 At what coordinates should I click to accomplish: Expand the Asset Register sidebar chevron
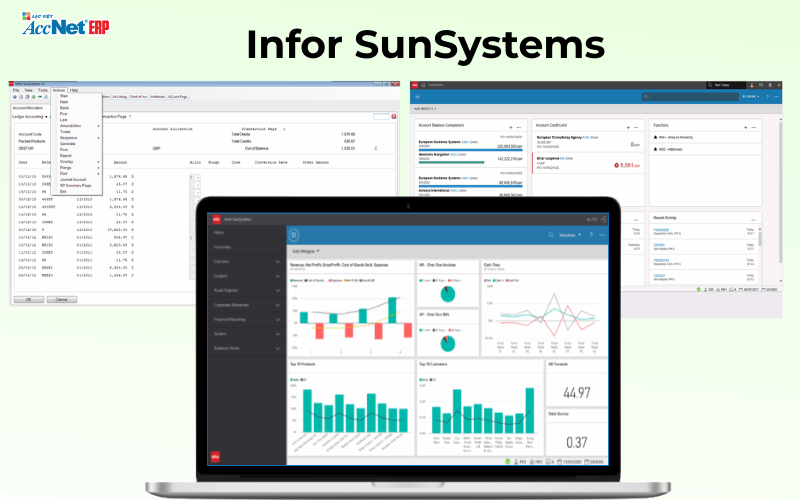[x=278, y=291]
